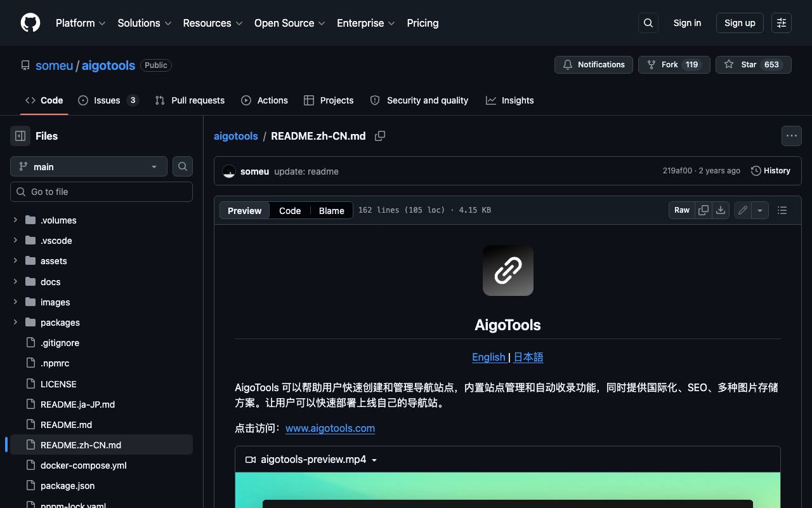
Task: Open the more file actions ellipsis menu
Action: tap(792, 136)
